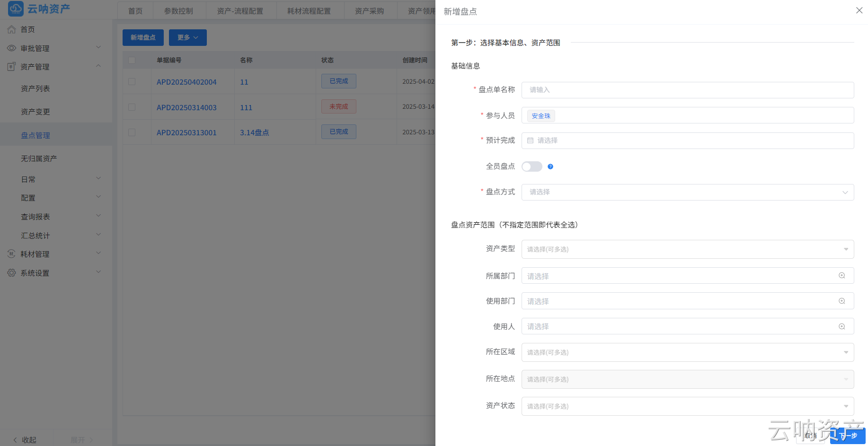Click the magnifier icon beside 所属部门
868x446 pixels.
(841, 275)
